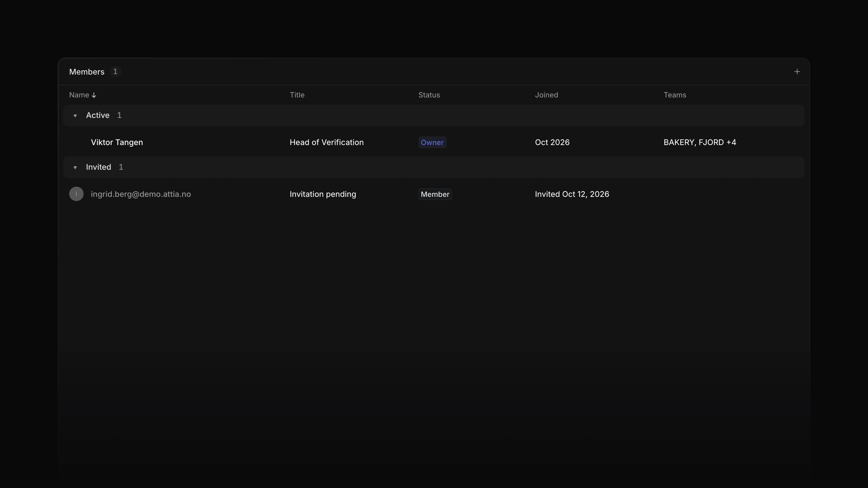Click the Owner status badge
The width and height of the screenshot is (868, 488).
tap(432, 143)
